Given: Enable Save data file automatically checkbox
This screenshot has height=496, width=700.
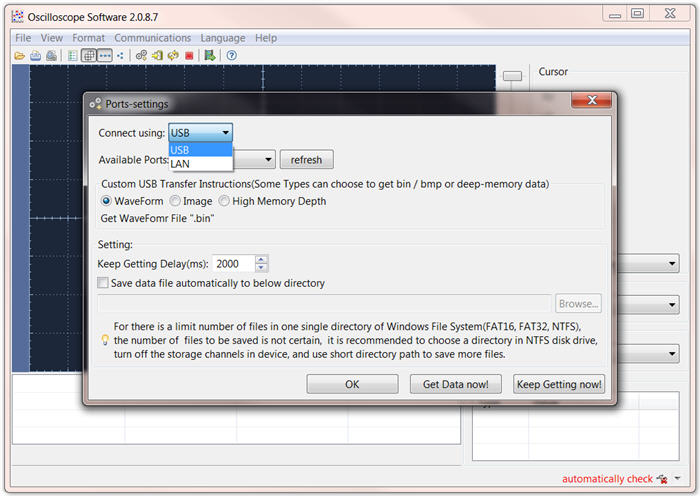Looking at the screenshot, I should [x=103, y=283].
